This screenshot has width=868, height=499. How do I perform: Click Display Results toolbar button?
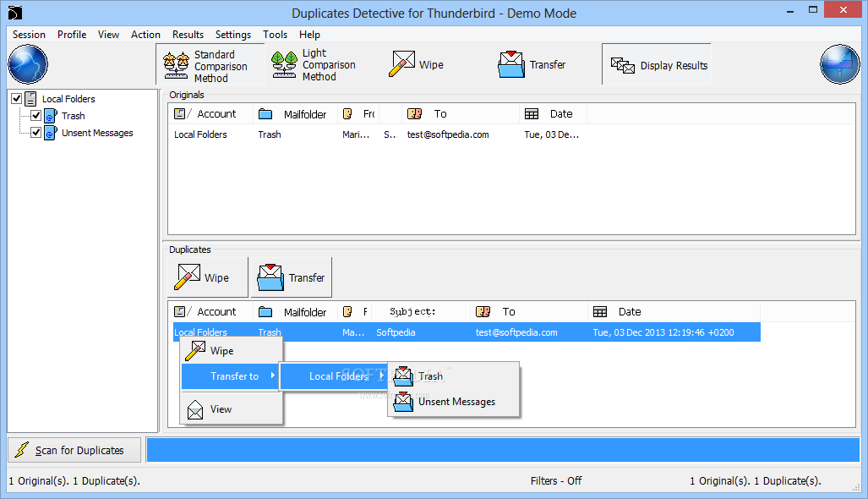click(x=657, y=65)
